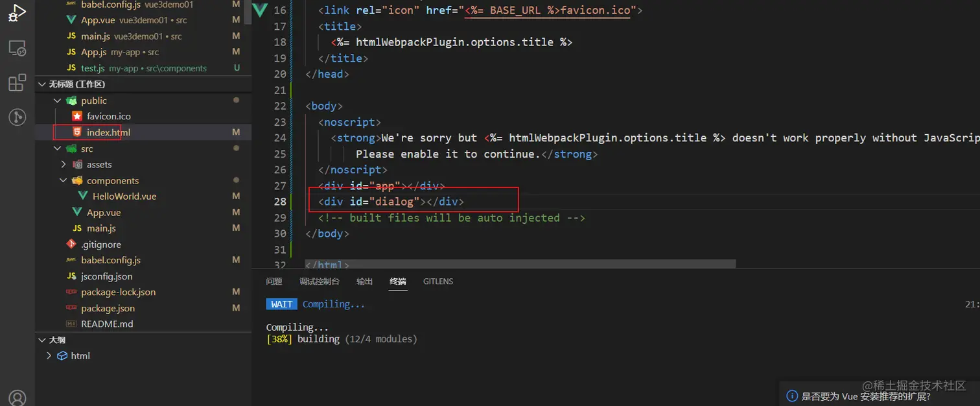This screenshot has width=980, height=406.
Task: Collapse the components folder chevron
Action: click(x=64, y=180)
